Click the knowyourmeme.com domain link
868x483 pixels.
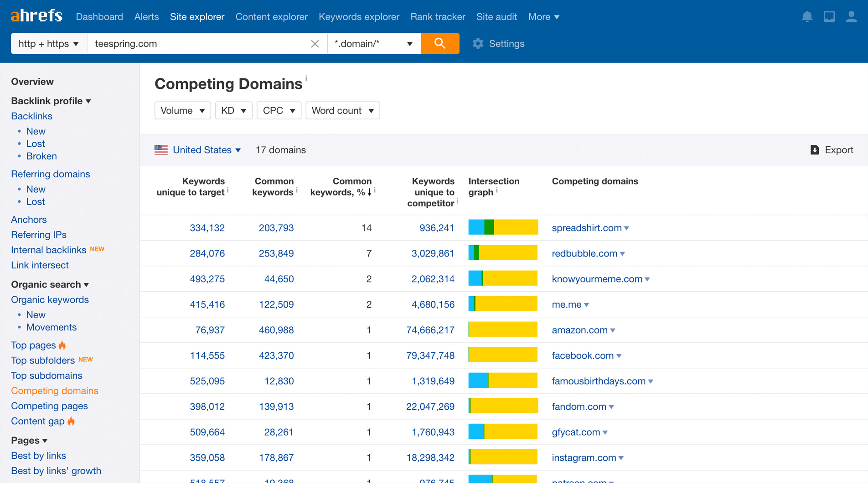click(597, 279)
